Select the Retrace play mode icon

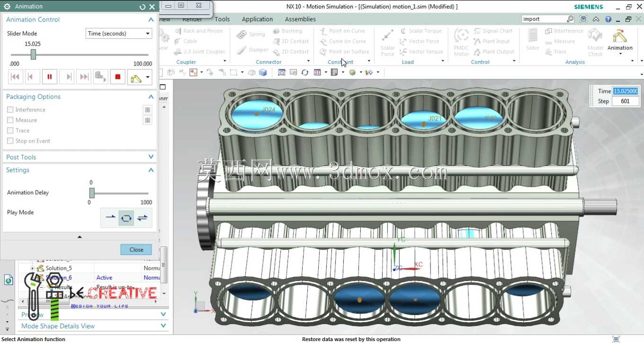point(142,217)
